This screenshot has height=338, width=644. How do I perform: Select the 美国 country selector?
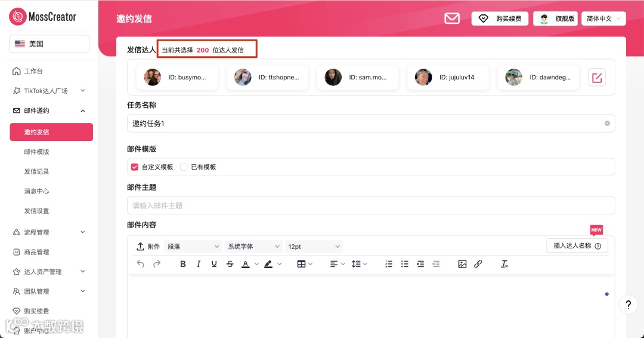(49, 44)
